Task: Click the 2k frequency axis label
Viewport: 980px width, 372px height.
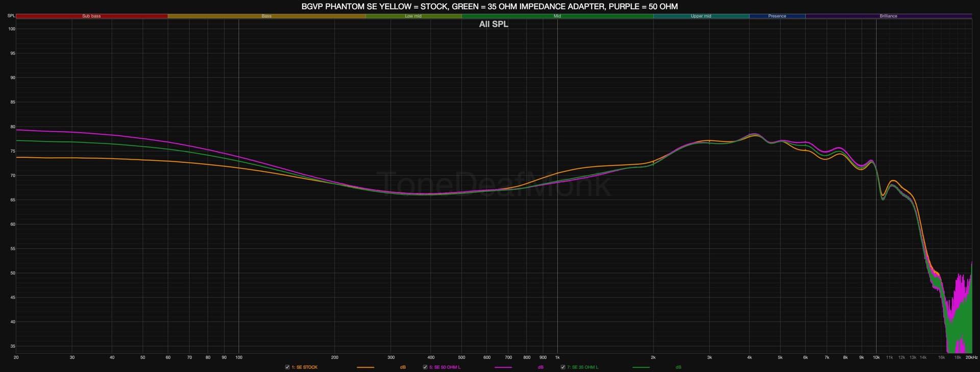Action: [653, 358]
